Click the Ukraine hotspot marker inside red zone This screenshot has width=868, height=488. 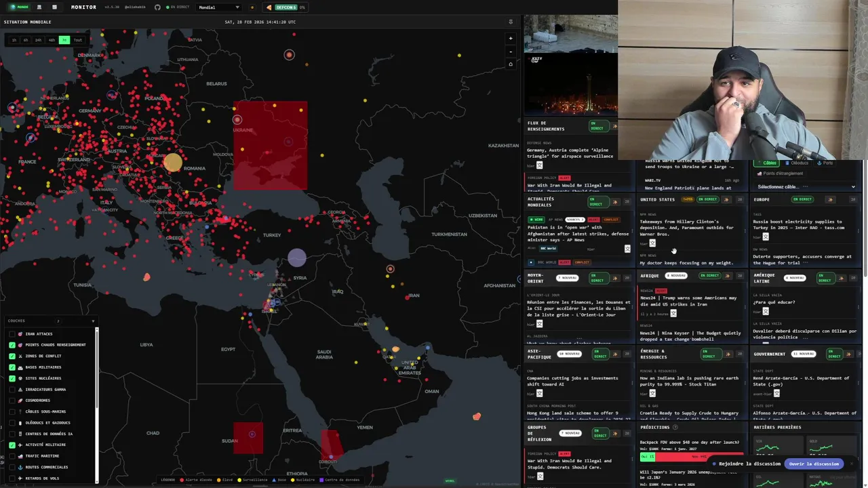(237, 120)
